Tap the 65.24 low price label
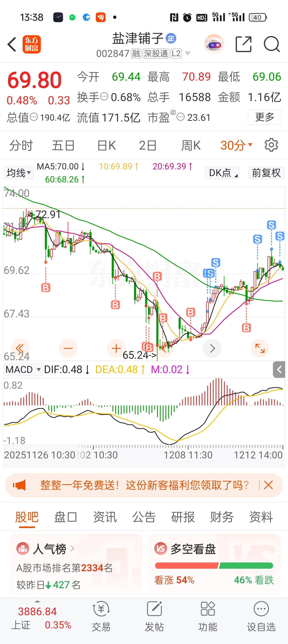 (x=139, y=355)
